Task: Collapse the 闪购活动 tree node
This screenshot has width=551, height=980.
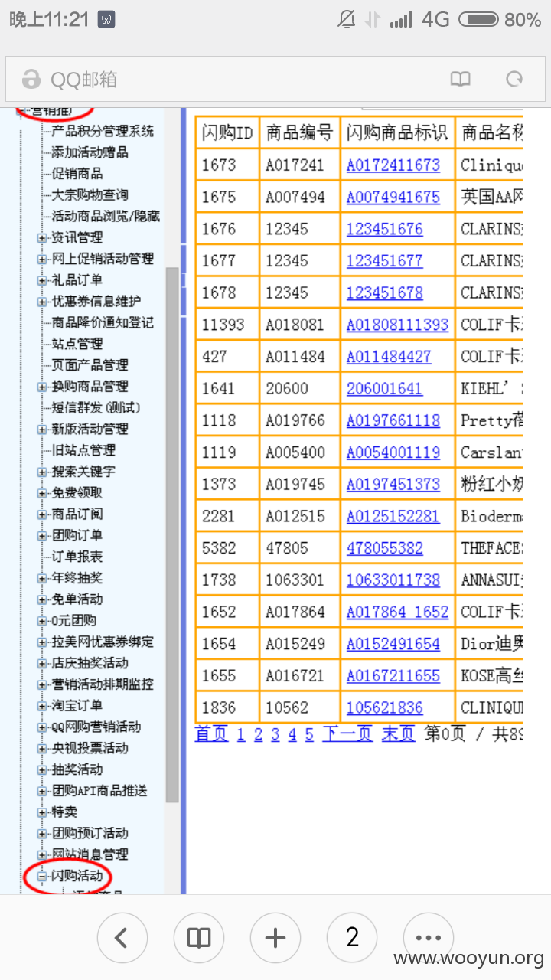Action: 42,876
